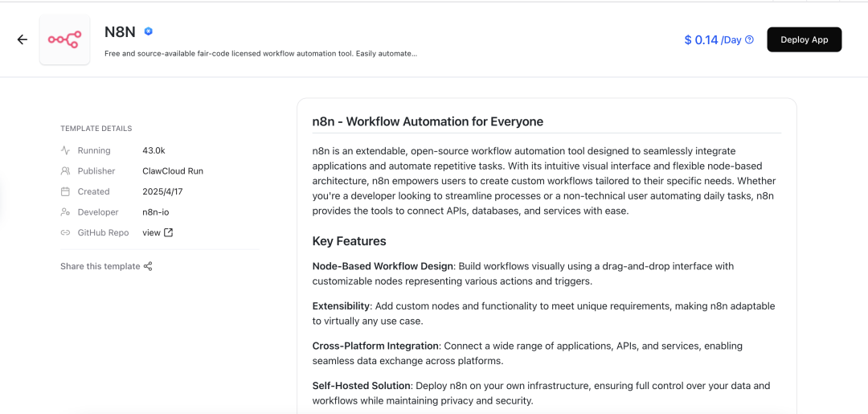
Task: Click the truncated app description under N8N
Action: coord(260,54)
